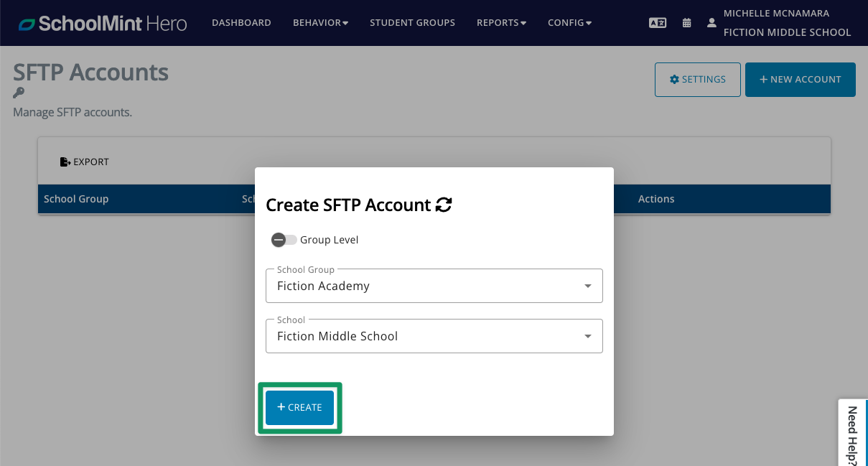This screenshot has width=868, height=466.
Task: Open the calendar icon in top bar
Action: click(x=687, y=23)
